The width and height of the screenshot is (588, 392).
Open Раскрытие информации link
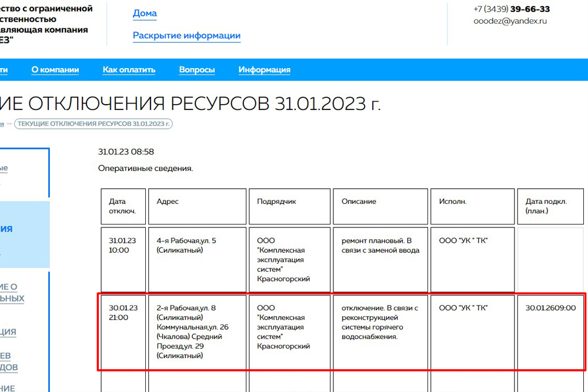[x=186, y=36]
